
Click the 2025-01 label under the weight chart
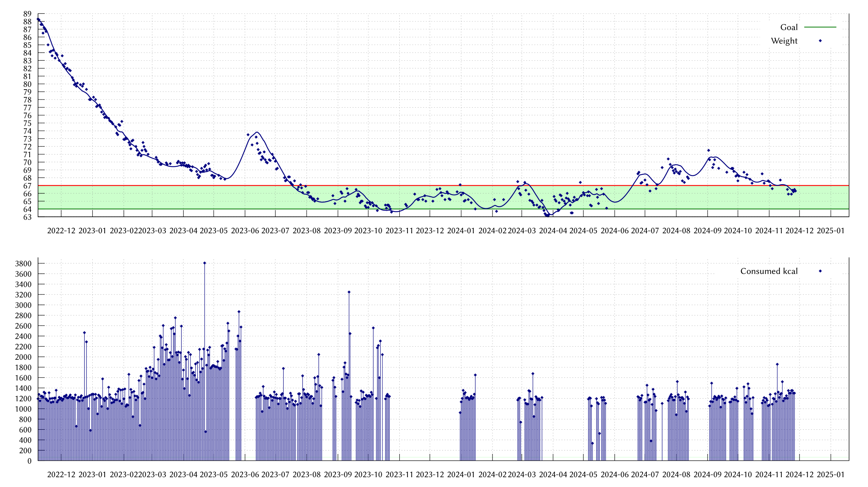coord(830,231)
